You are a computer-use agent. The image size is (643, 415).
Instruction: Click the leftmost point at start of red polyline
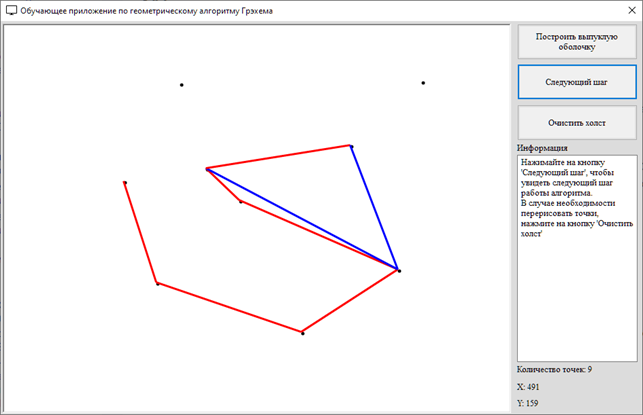coord(125,182)
